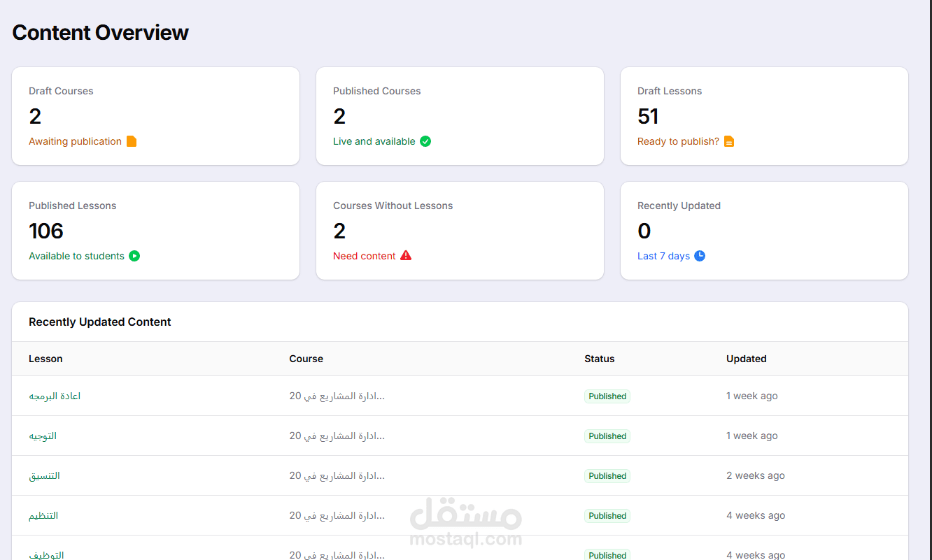Image resolution: width=932 pixels, height=560 pixels.
Task: Click the Published badge in the التوجيه row
Action: (x=607, y=436)
